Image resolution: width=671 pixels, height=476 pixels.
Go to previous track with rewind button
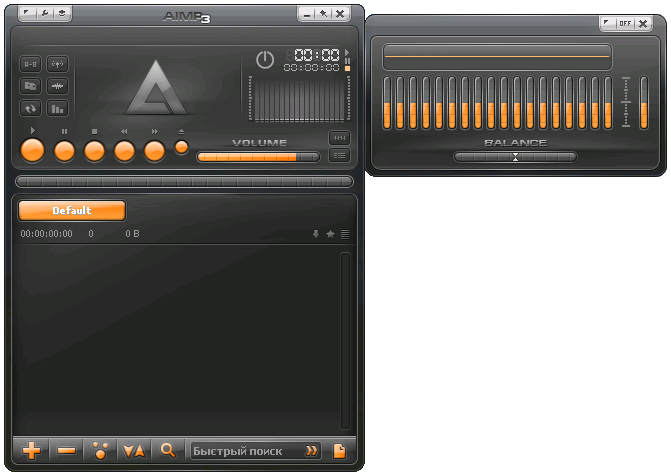[125, 151]
